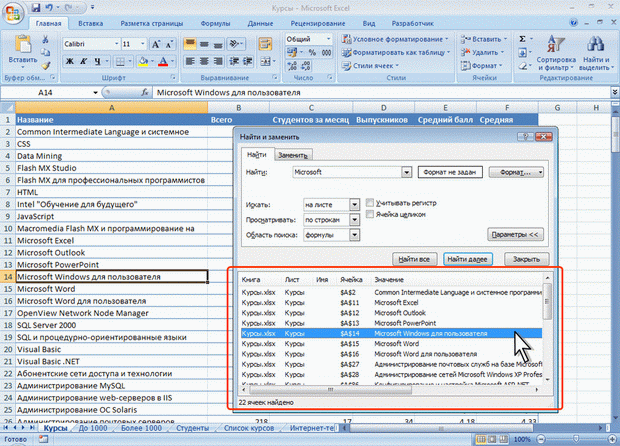Collapse options with Параметры << button
620x446 pixels.
click(x=515, y=234)
